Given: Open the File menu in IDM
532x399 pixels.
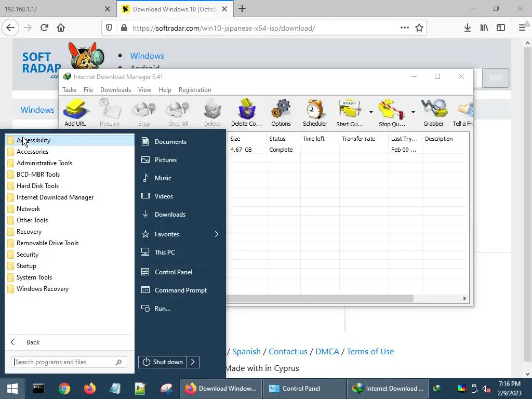Looking at the screenshot, I should [88, 90].
